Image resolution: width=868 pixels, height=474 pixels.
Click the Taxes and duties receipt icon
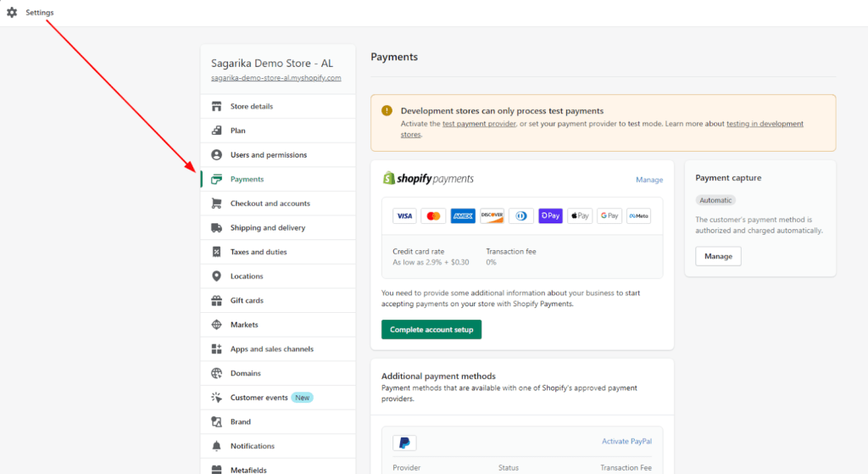[x=216, y=252]
